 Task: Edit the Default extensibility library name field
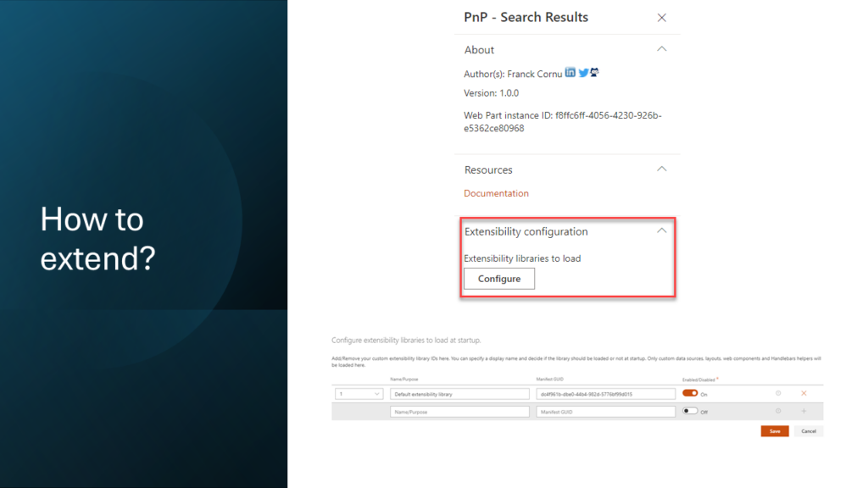tap(459, 394)
